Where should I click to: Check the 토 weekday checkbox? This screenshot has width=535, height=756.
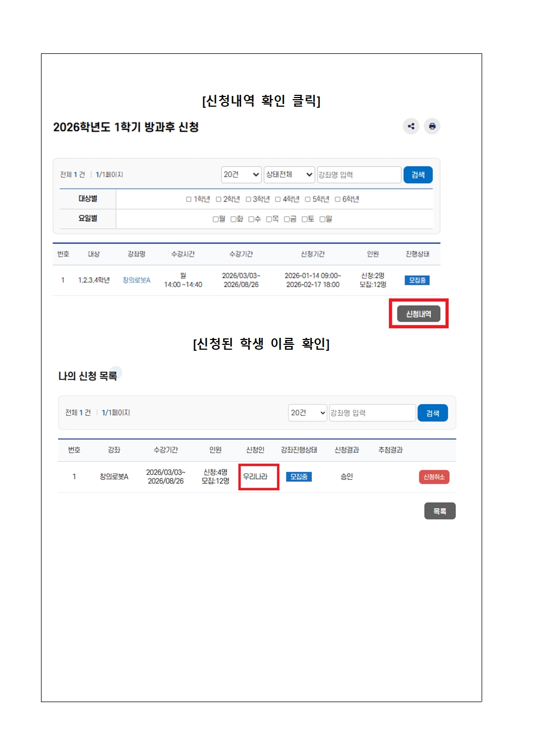pos(305,219)
